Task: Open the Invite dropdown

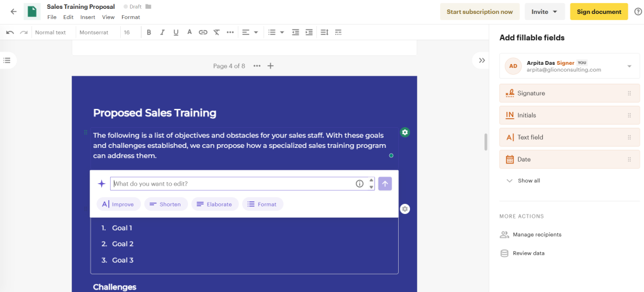Action: [x=544, y=11]
